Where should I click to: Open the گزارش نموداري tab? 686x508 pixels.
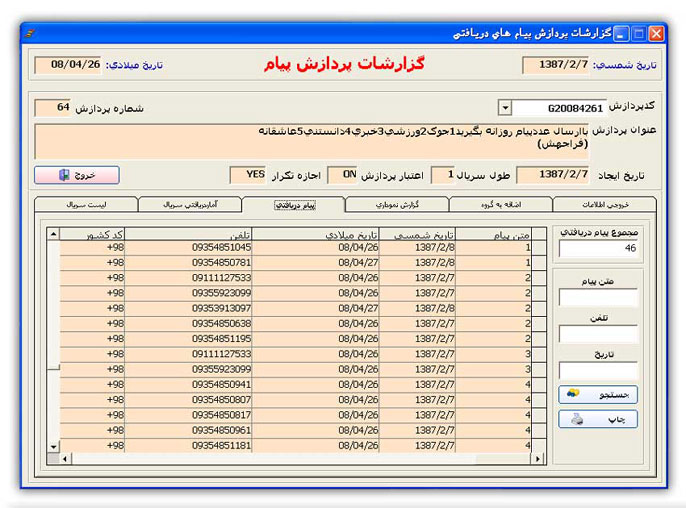(x=397, y=205)
